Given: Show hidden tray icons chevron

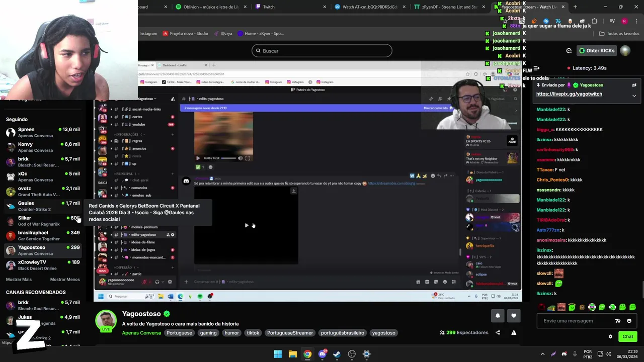Looking at the screenshot, I should click(x=542, y=354).
